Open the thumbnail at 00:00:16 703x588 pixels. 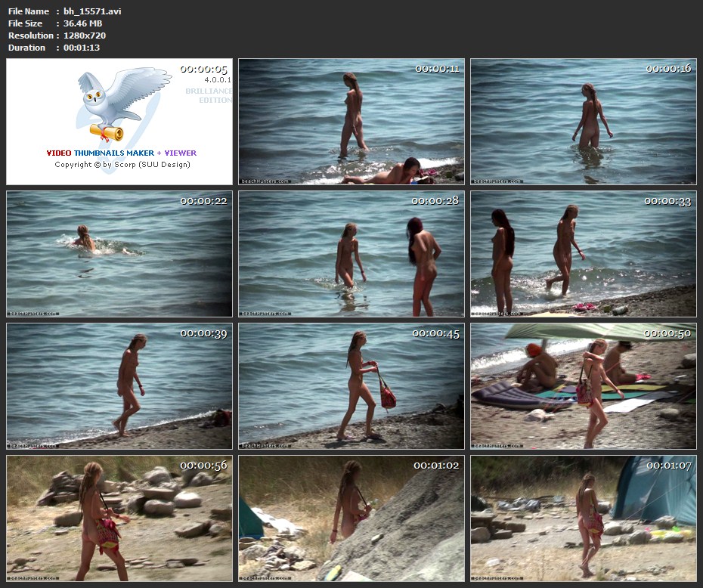(583, 122)
